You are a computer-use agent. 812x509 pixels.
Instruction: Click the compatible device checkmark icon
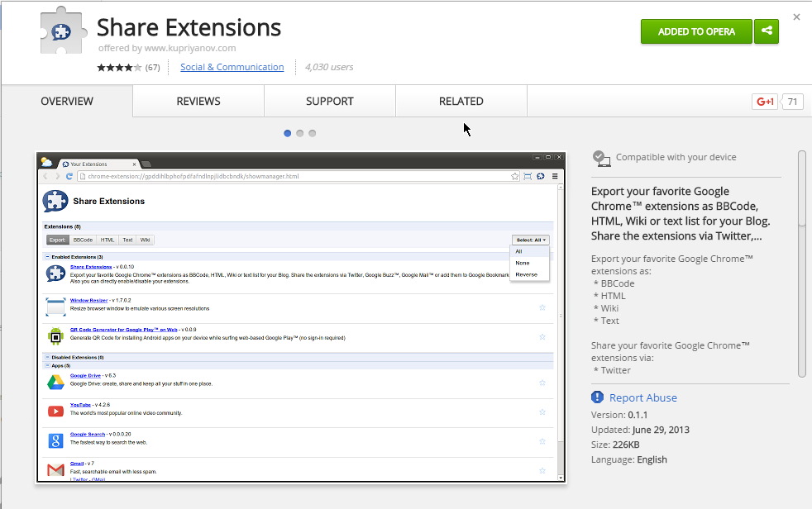(x=601, y=159)
